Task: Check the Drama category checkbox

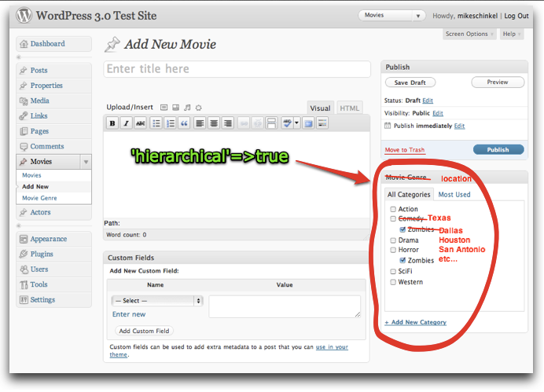Action: pyautogui.click(x=393, y=240)
